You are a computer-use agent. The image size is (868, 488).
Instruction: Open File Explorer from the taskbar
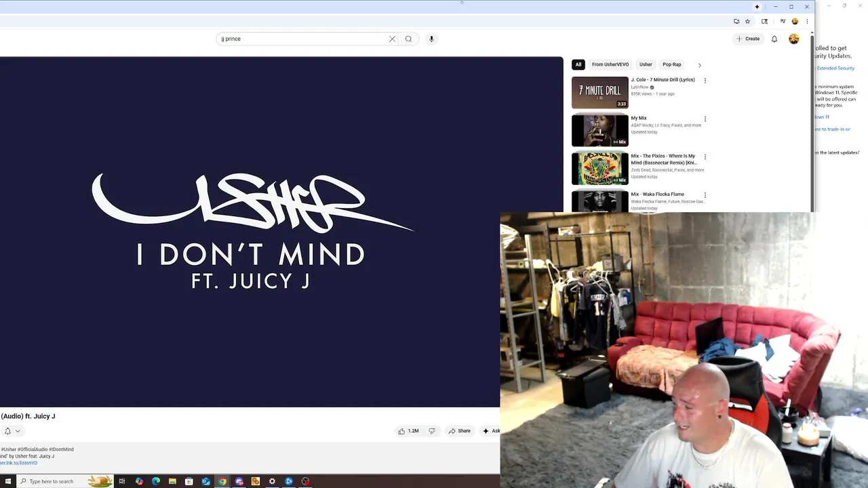[x=172, y=481]
